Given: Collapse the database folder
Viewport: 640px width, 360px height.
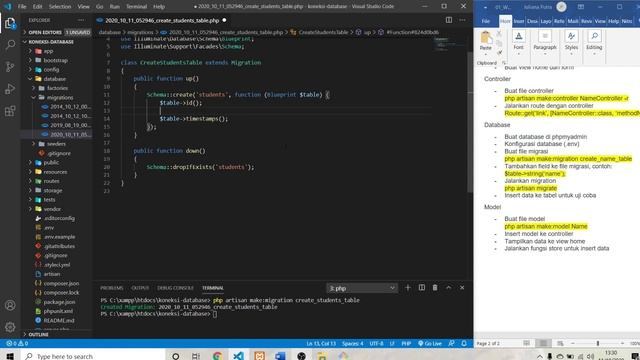Looking at the screenshot, I should (54, 79).
